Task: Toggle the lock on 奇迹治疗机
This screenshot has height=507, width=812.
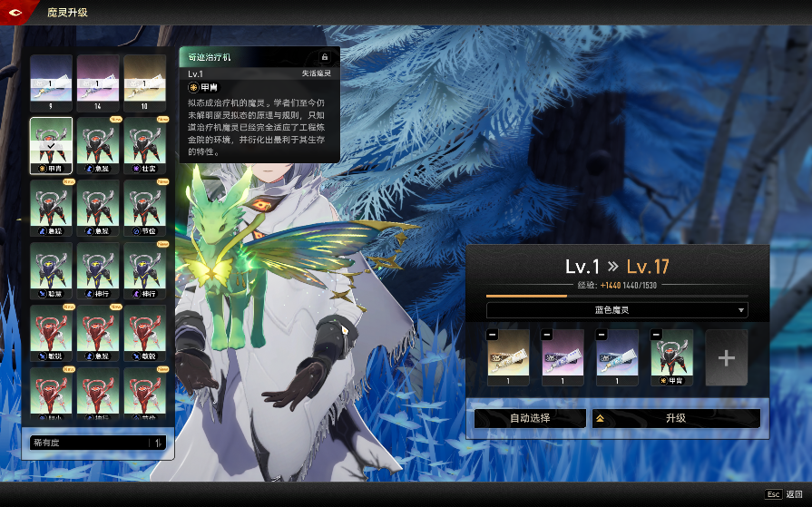Action: 325,57
